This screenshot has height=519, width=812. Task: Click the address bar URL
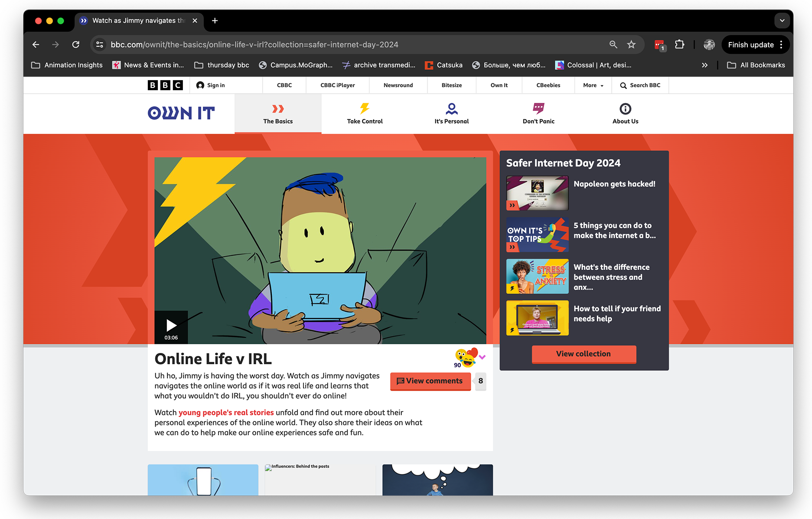(254, 45)
